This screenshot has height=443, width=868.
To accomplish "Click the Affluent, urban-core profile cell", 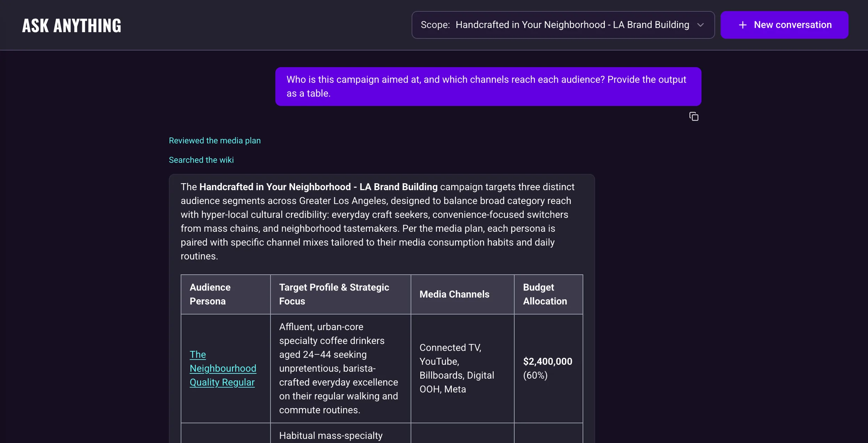I will tap(340, 368).
